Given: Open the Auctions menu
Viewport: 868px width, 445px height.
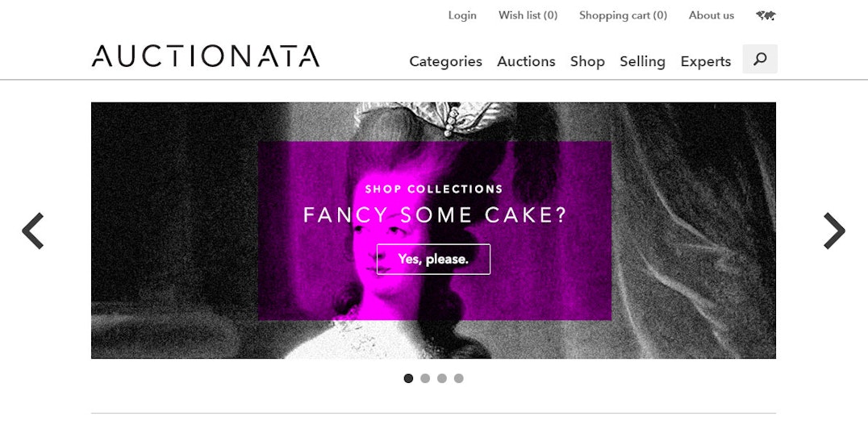Looking at the screenshot, I should pyautogui.click(x=526, y=61).
